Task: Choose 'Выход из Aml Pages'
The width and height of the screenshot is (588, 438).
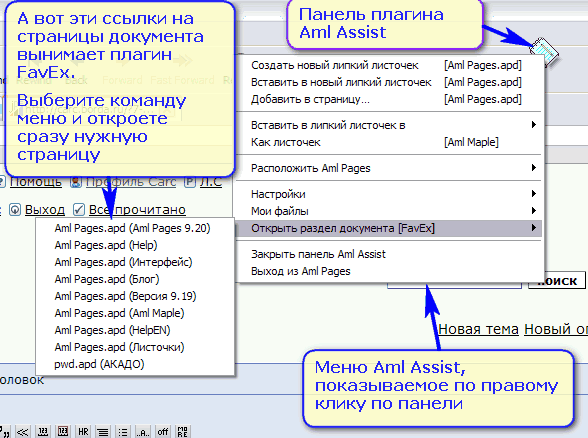Action: [x=388, y=271]
